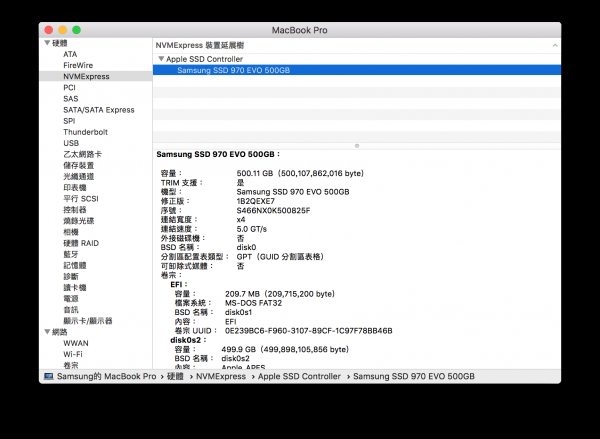The image size is (600, 439).
Task: Click the revision value 1B2QEXE7
Action: (256, 201)
